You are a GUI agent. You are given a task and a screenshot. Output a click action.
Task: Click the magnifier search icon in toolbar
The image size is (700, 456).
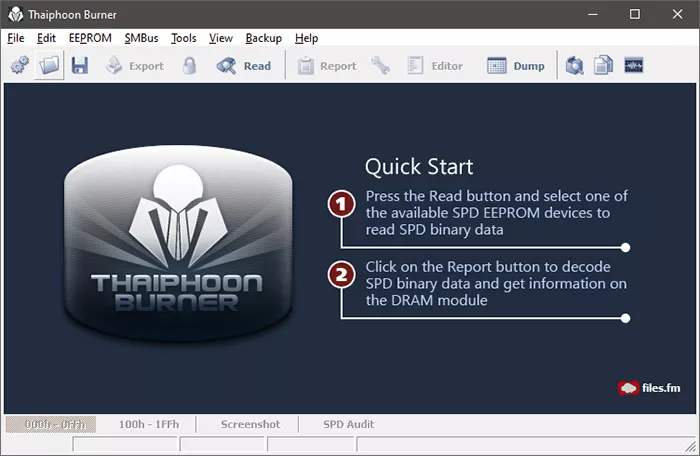point(575,66)
